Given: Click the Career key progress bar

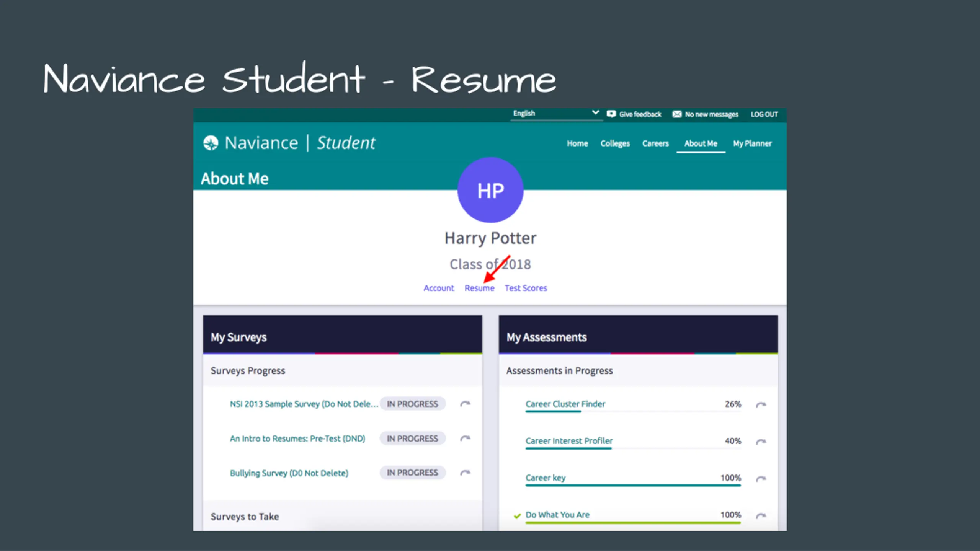Looking at the screenshot, I should [633, 486].
